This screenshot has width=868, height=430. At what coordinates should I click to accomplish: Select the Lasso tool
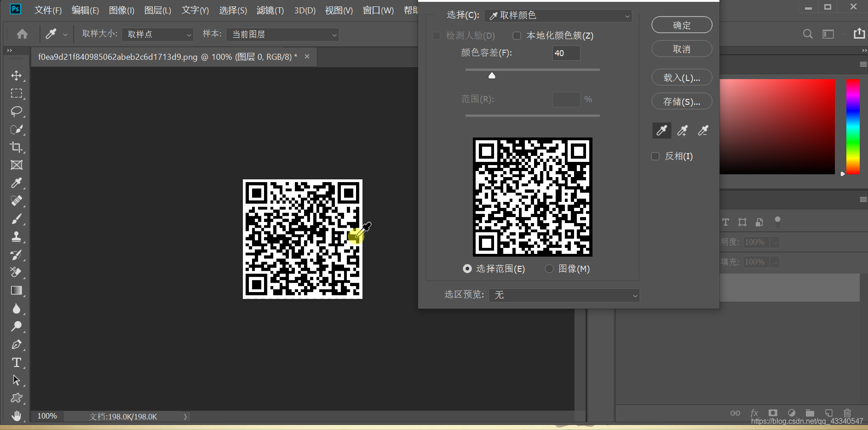[17, 111]
